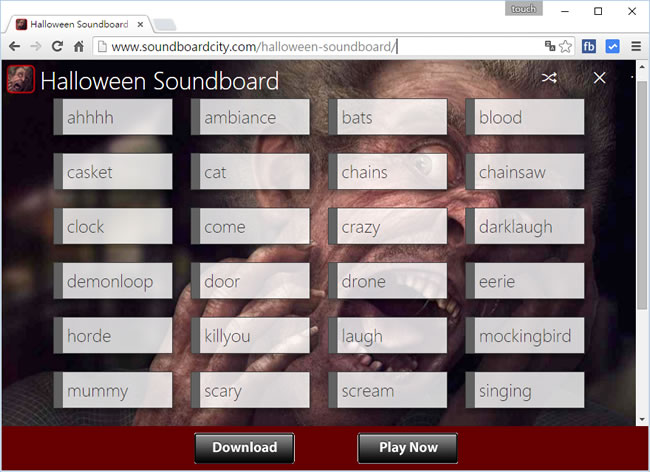Click the fb extension icon
This screenshot has width=650, height=472.
pyautogui.click(x=590, y=46)
